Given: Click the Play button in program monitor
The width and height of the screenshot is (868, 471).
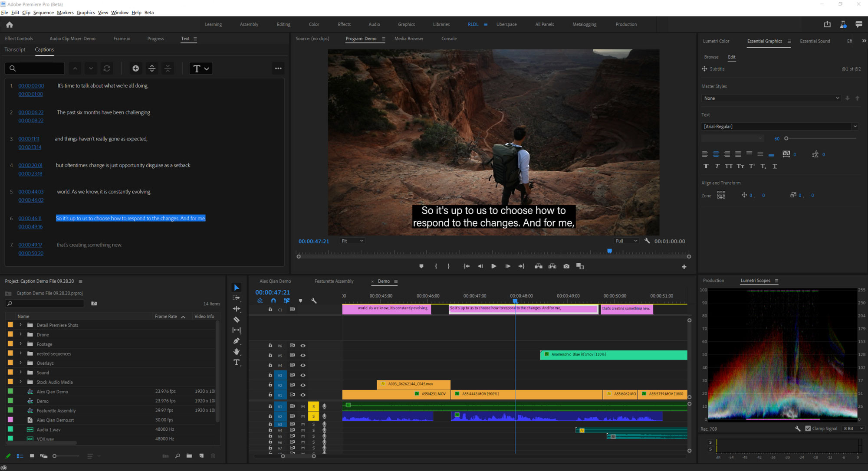Looking at the screenshot, I should [493, 266].
